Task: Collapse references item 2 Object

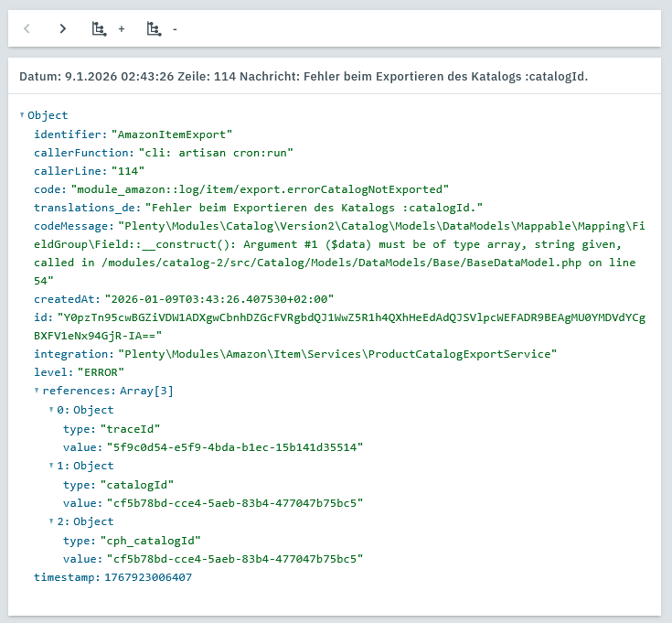Action: pos(51,521)
